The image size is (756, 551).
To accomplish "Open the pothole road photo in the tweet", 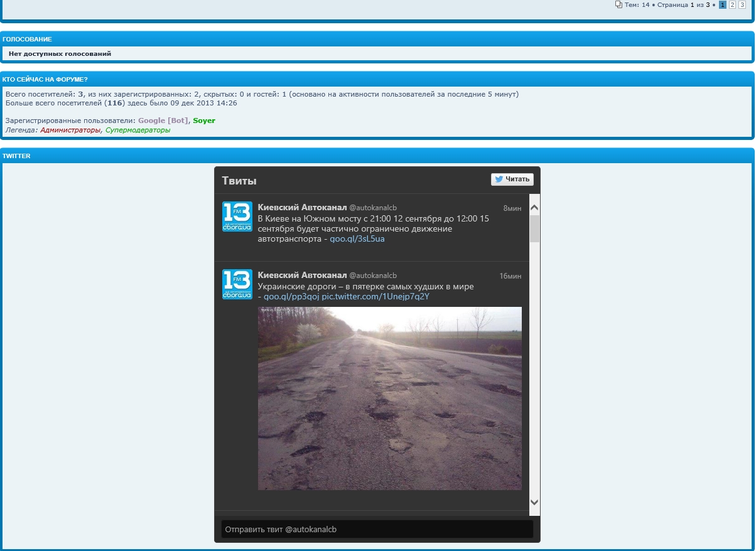I will (389, 398).
